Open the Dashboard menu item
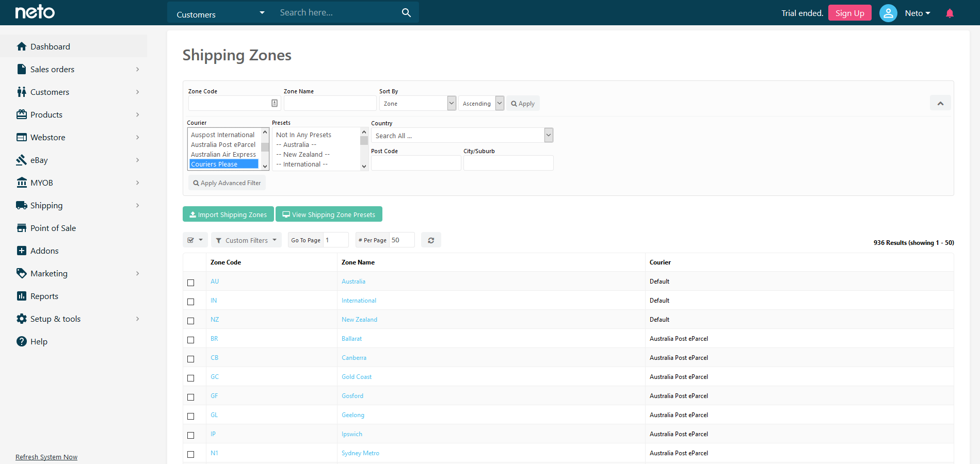Image resolution: width=980 pixels, height=464 pixels. click(x=73, y=46)
